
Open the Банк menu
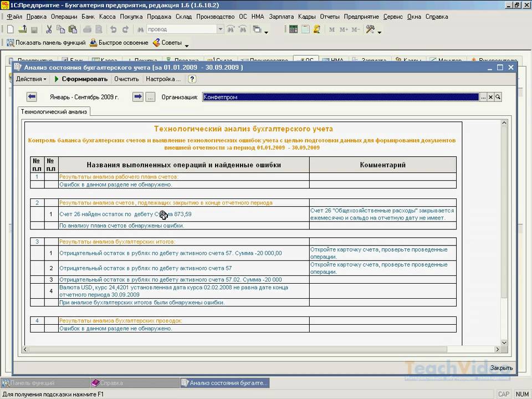pyautogui.click(x=88, y=17)
